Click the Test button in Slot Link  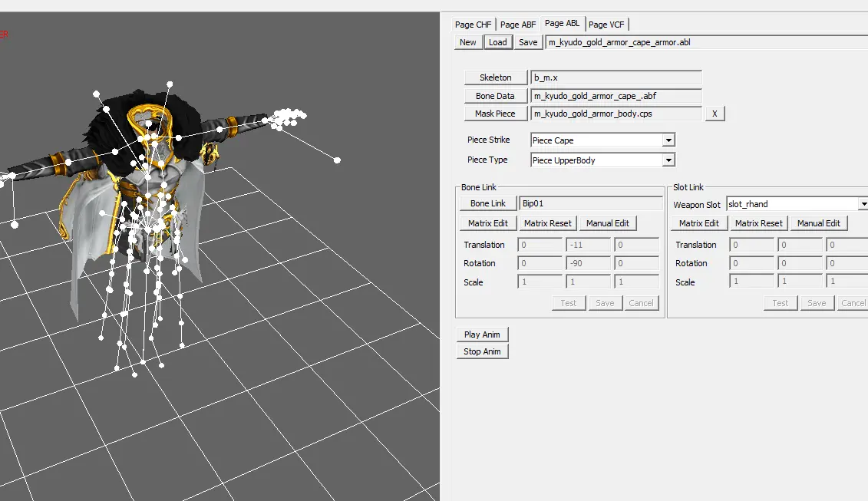click(x=780, y=303)
